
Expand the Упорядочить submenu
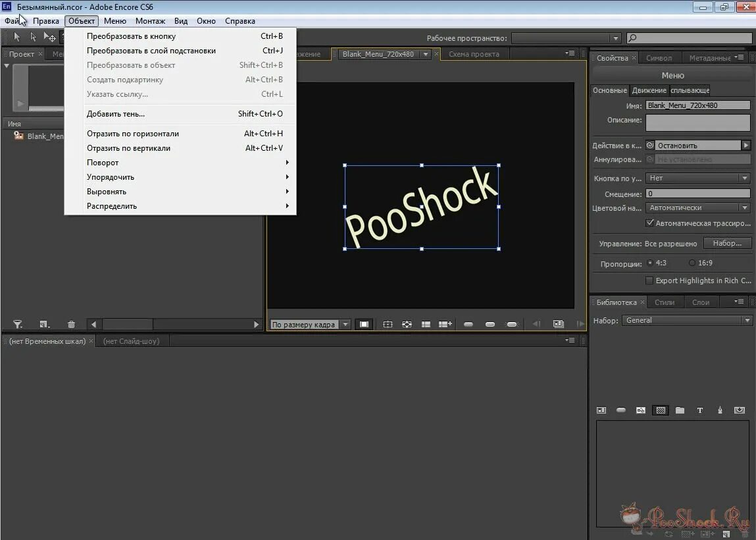click(180, 177)
